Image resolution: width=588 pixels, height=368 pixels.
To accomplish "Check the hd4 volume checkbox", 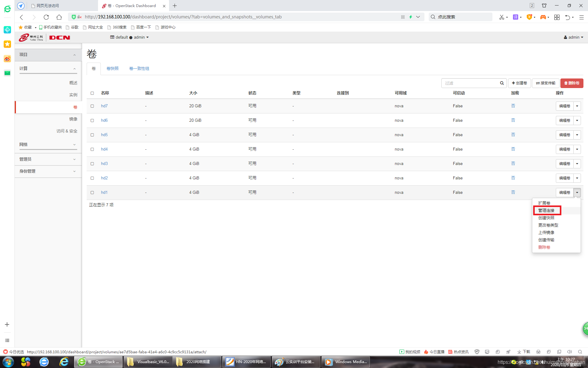I will (92, 149).
